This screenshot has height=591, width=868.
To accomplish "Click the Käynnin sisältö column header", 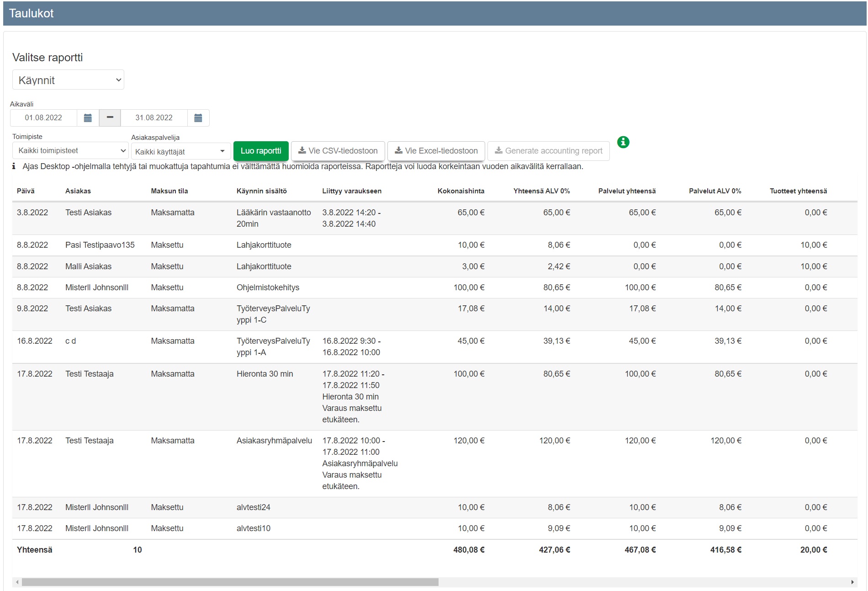I will tap(262, 191).
